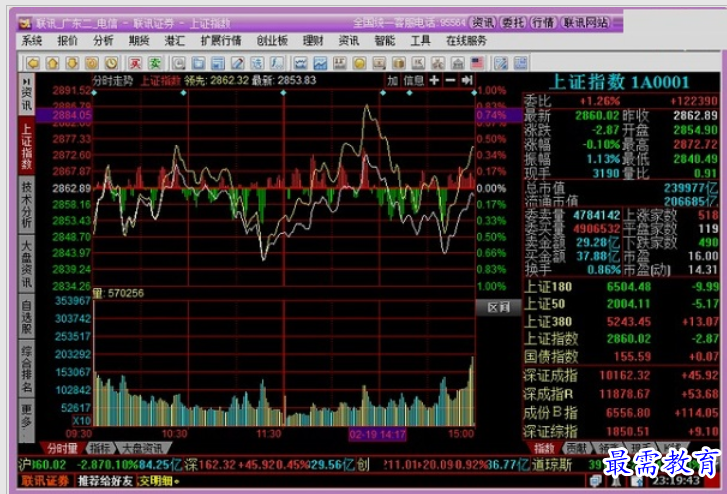Click the pencil edit toolbar icon
The height and width of the screenshot is (494, 727).
(x=237, y=63)
